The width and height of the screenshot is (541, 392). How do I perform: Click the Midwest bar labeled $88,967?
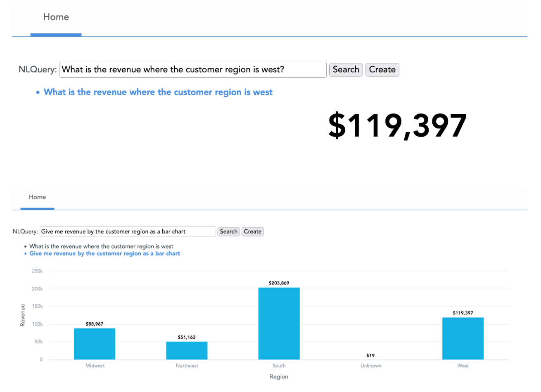95,342
